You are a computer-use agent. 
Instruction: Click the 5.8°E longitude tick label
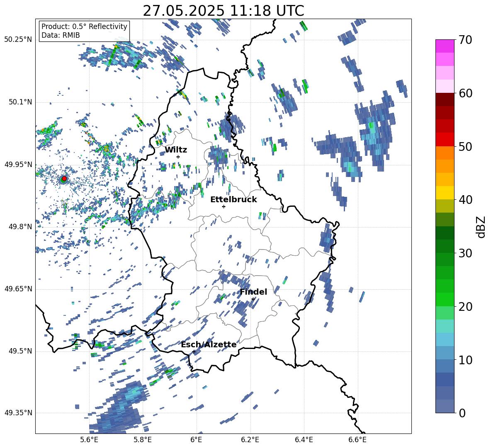click(x=143, y=440)
